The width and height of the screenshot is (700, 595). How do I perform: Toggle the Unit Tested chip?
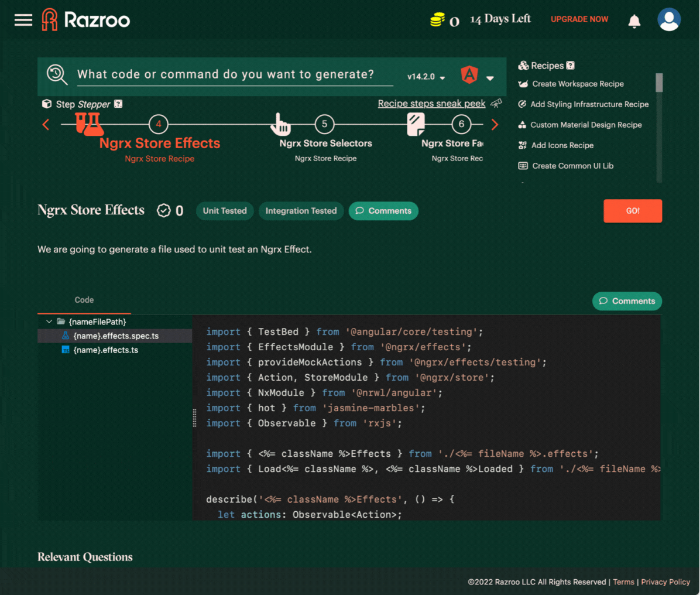pyautogui.click(x=224, y=211)
